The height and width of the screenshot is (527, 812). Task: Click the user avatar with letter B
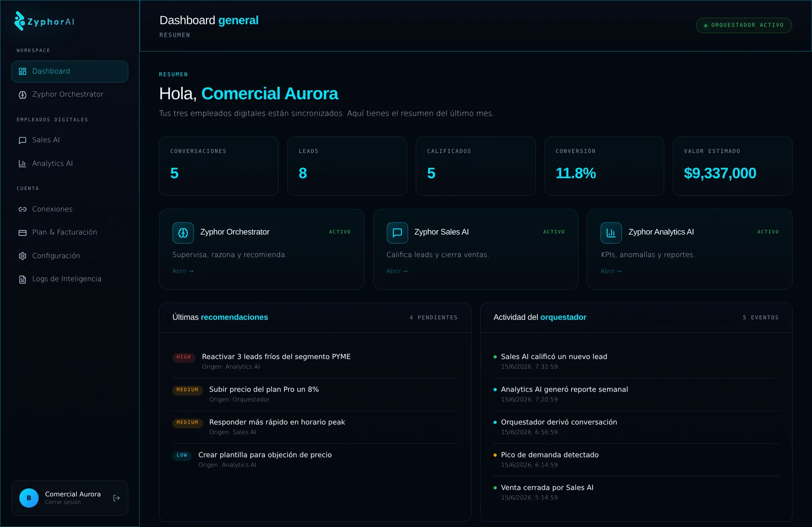pos(29,498)
